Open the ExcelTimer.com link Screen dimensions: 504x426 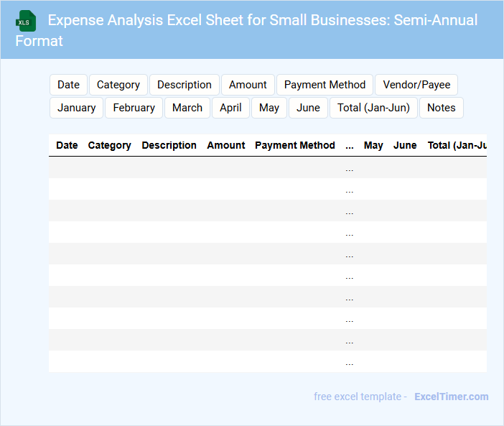[451, 397]
